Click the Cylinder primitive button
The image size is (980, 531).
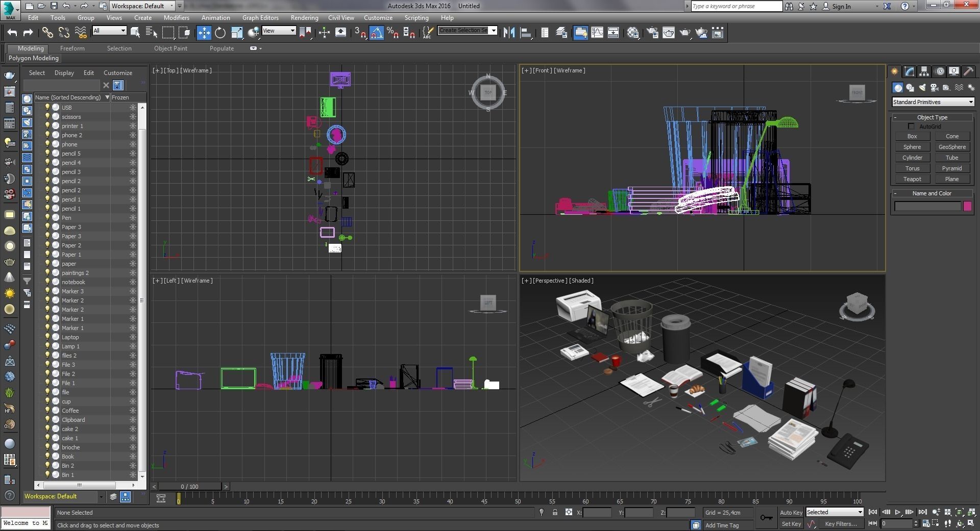coord(912,158)
